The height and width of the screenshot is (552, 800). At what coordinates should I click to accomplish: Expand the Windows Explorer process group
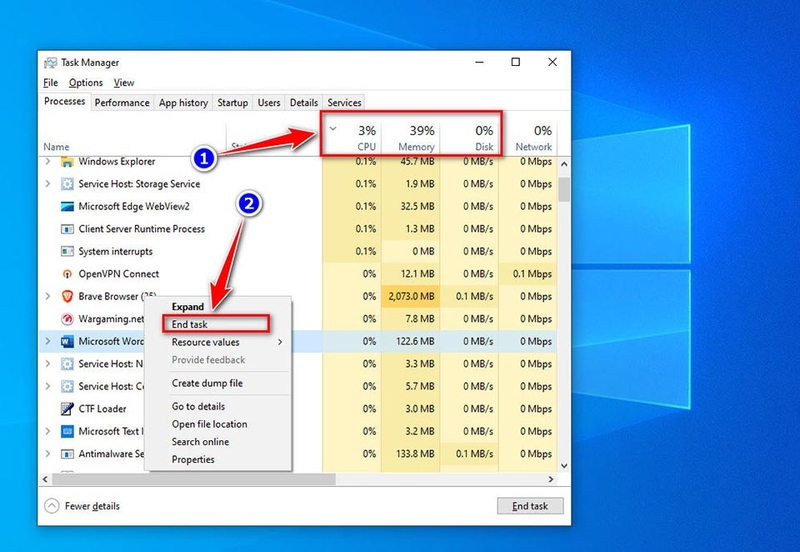[x=48, y=161]
